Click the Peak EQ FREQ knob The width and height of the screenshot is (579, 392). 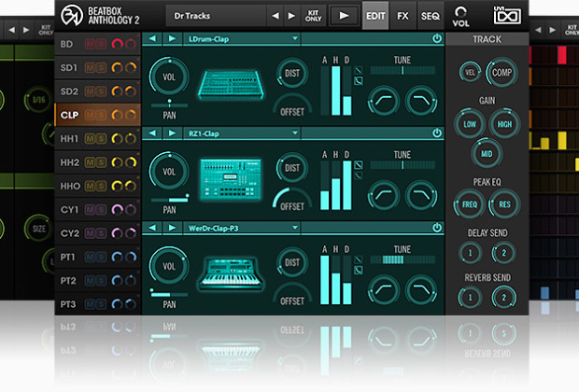[x=470, y=204]
